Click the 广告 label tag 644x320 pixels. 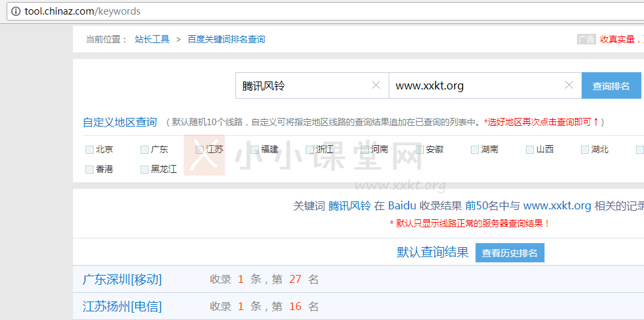[586, 39]
